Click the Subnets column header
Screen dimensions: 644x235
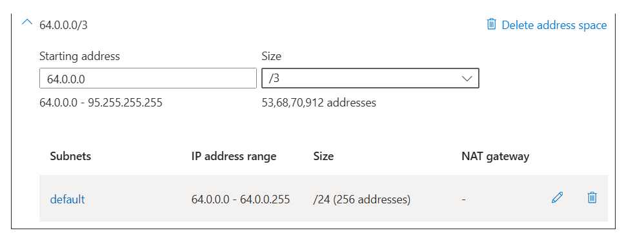click(x=70, y=156)
